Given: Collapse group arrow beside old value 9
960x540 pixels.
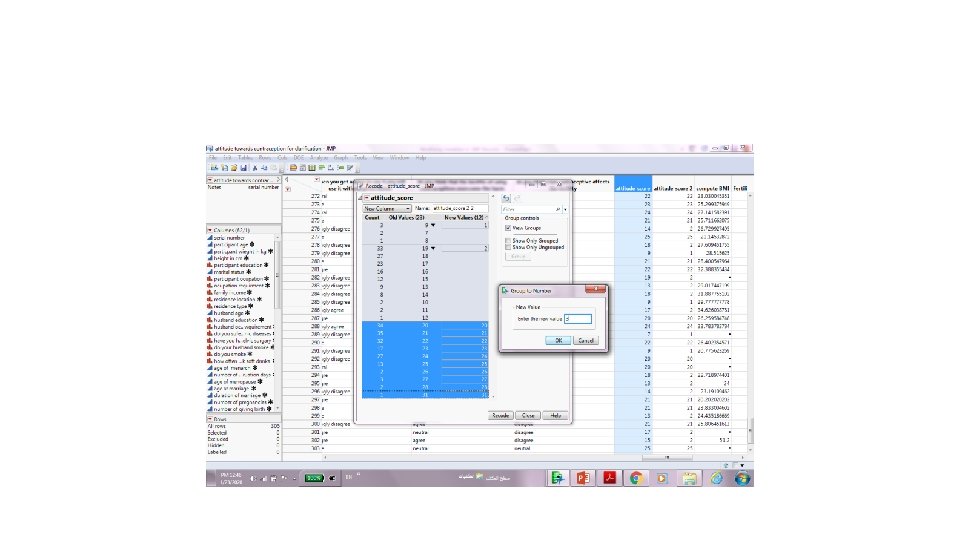Looking at the screenshot, I should 433,225.
